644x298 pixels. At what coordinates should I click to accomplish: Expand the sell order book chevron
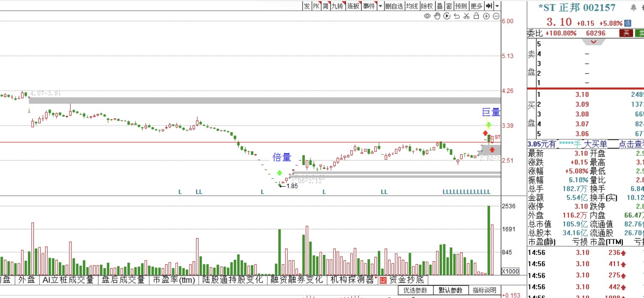click(594, 42)
